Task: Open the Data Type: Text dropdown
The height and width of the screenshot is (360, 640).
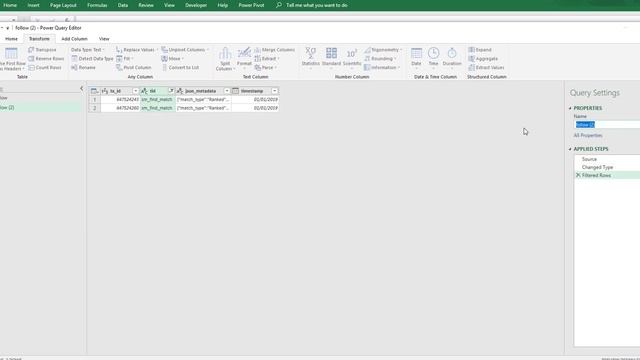Action: click(88, 50)
